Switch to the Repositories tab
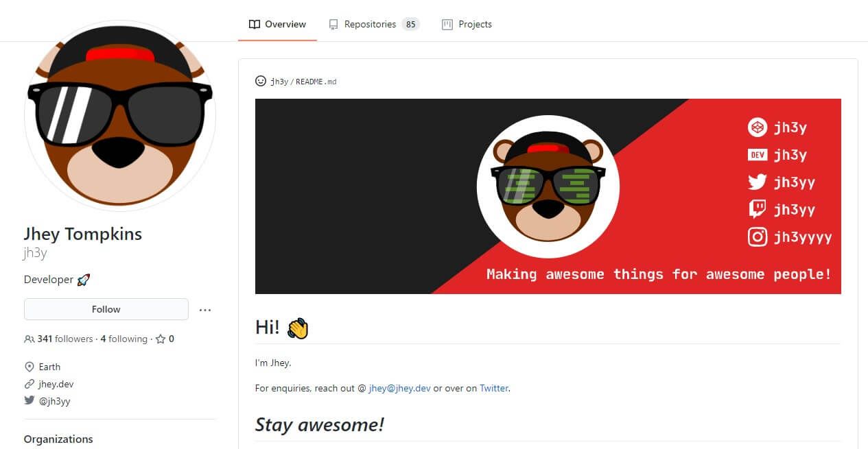 pos(373,24)
